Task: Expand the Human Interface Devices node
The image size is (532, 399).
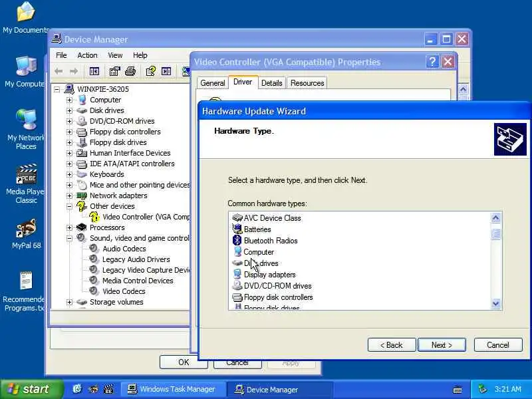Action: tap(69, 154)
